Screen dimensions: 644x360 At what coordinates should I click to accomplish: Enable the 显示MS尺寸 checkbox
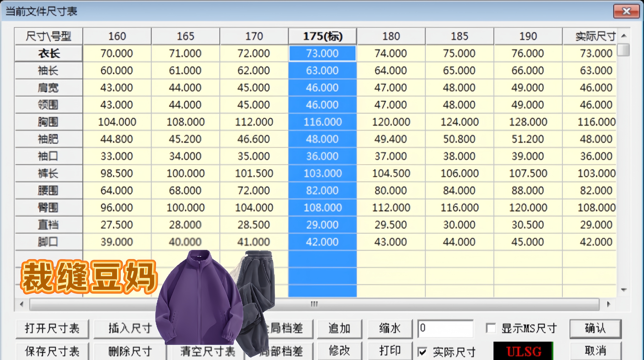(491, 328)
